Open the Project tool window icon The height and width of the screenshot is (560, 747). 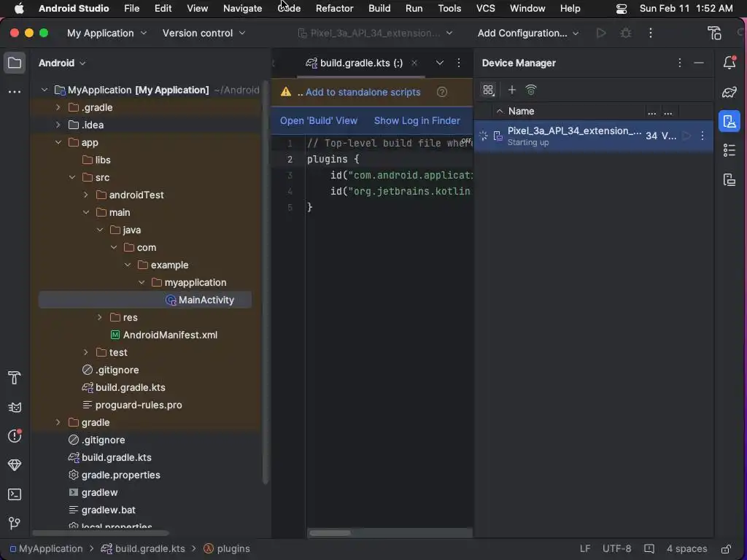click(15, 63)
